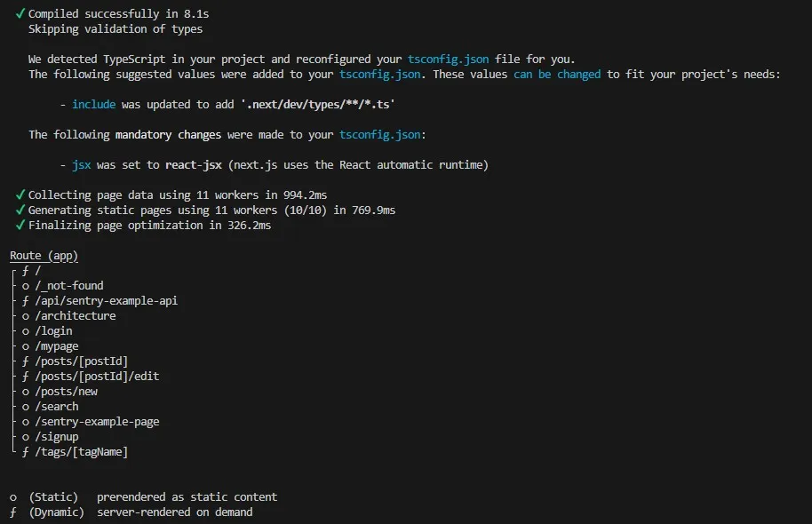Click the blue "include" keyword

[x=93, y=105]
